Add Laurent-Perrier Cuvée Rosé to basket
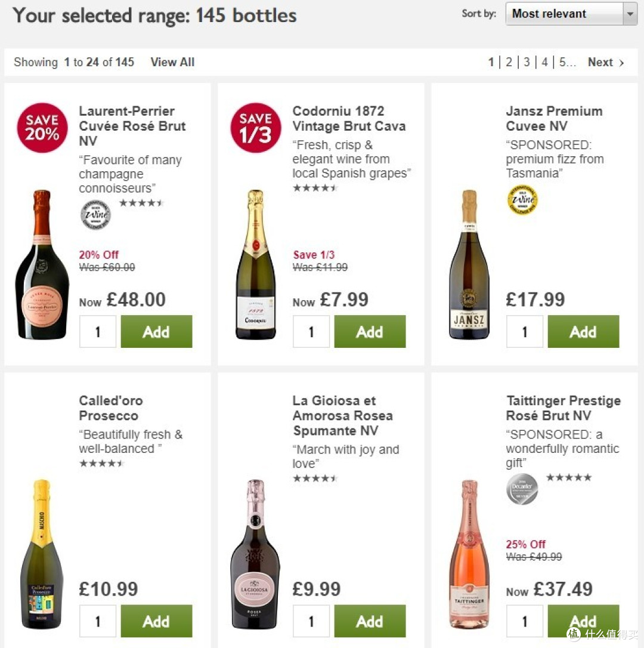Viewport: 644px width, 648px height. [156, 331]
